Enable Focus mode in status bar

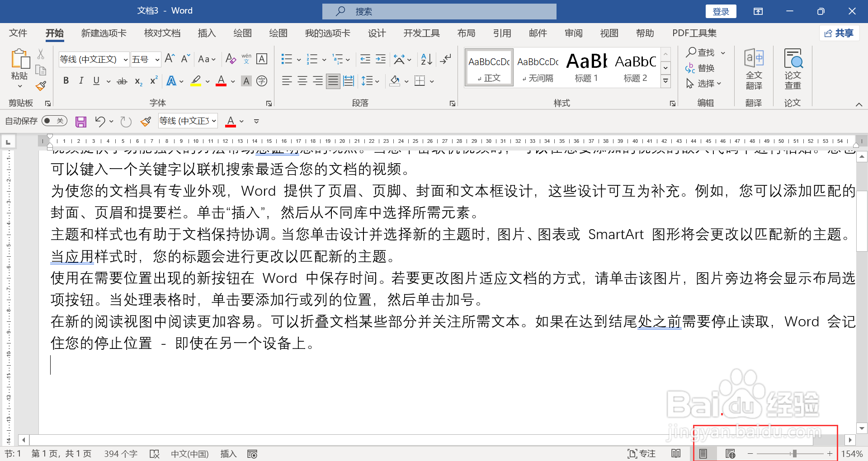pos(642,453)
